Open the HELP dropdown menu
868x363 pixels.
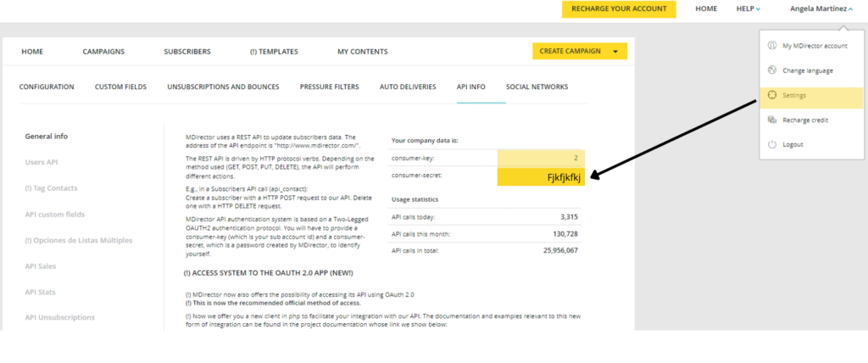[748, 8]
